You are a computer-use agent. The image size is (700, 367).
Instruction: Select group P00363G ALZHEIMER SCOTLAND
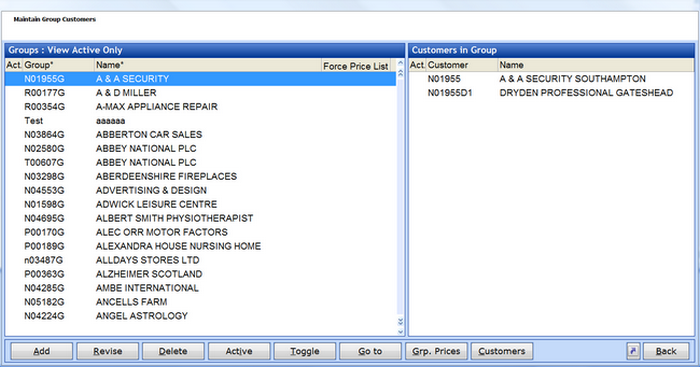tap(200, 274)
